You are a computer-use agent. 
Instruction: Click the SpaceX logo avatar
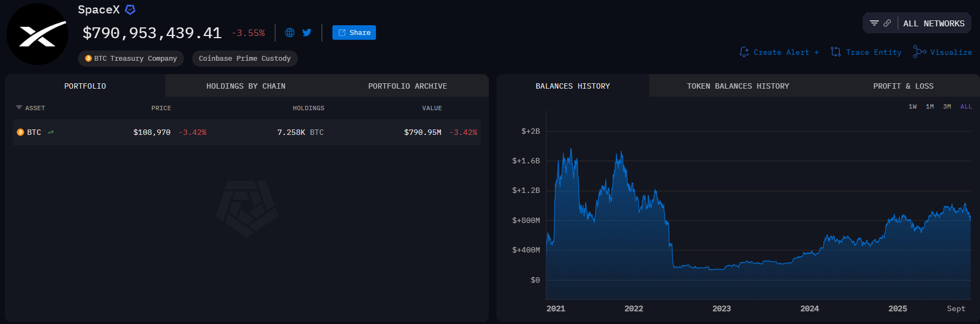point(37,34)
